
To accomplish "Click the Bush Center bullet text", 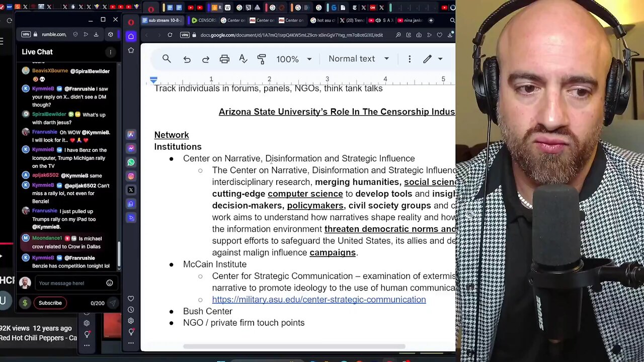I will coord(208,311).
